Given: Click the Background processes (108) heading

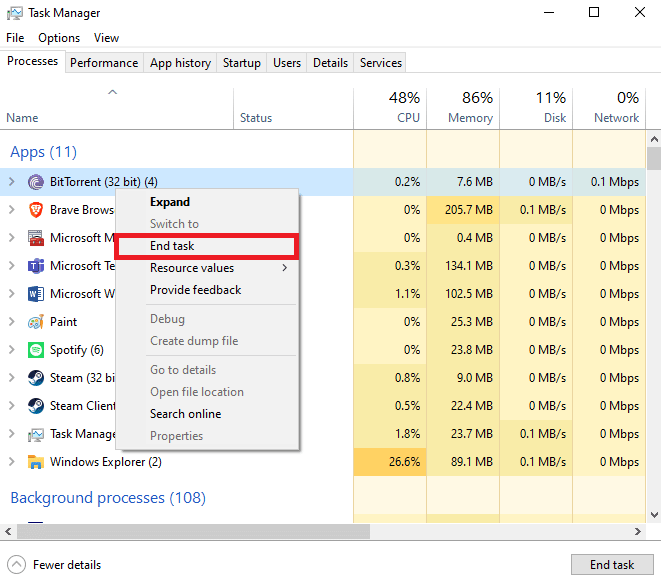Looking at the screenshot, I should click(108, 498).
